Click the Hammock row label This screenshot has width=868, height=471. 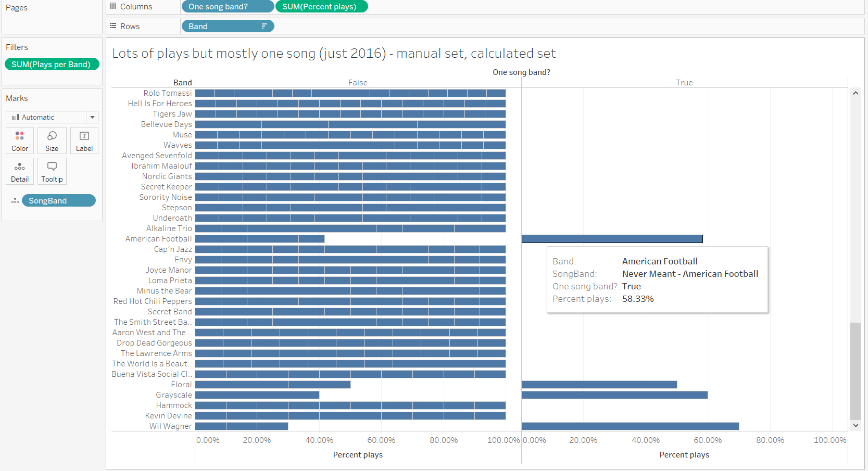click(x=174, y=405)
